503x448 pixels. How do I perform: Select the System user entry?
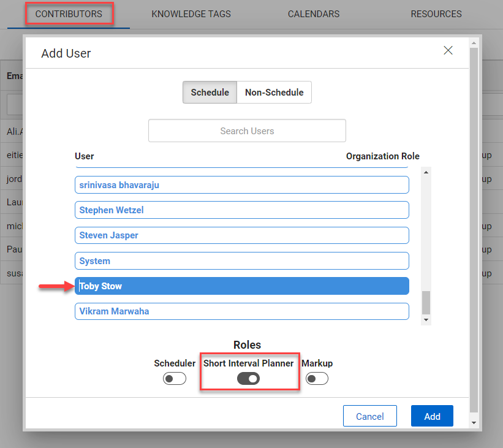[x=241, y=260]
